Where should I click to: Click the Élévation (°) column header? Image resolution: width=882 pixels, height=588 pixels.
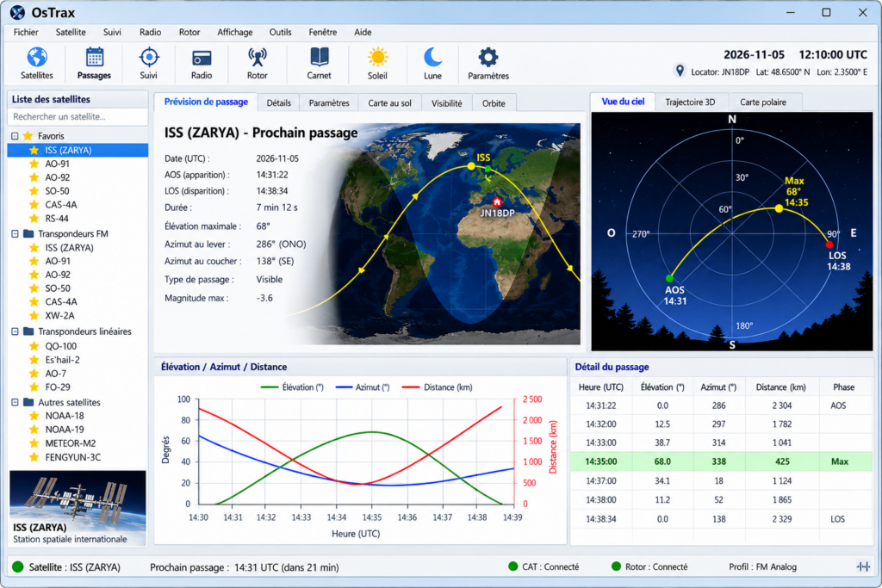click(x=662, y=387)
